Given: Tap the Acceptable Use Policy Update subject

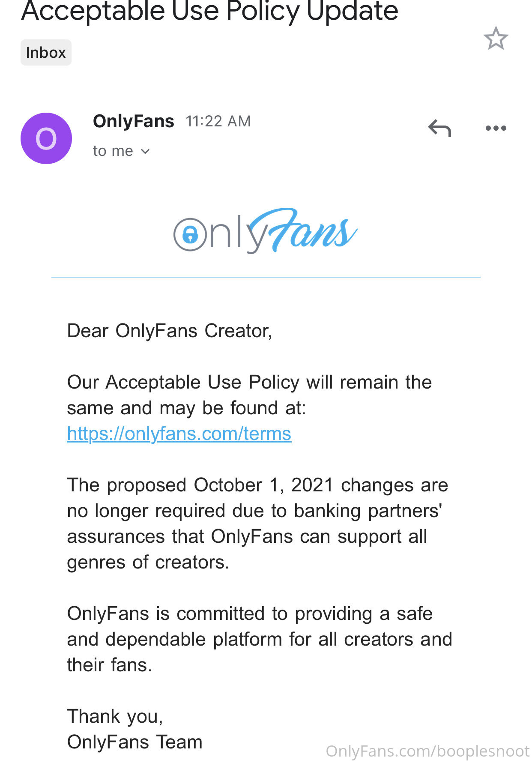Looking at the screenshot, I should pos(210,11).
